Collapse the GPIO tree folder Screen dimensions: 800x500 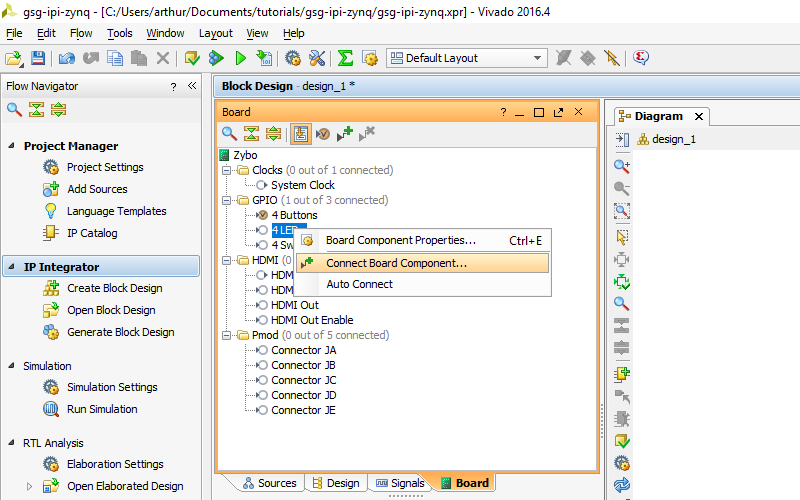[227, 201]
